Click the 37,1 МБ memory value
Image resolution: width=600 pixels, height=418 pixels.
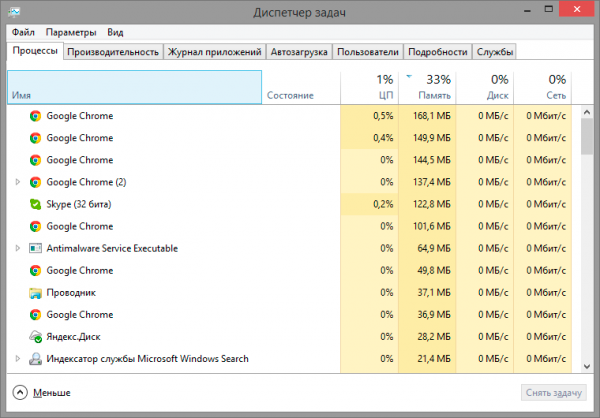[x=434, y=293]
